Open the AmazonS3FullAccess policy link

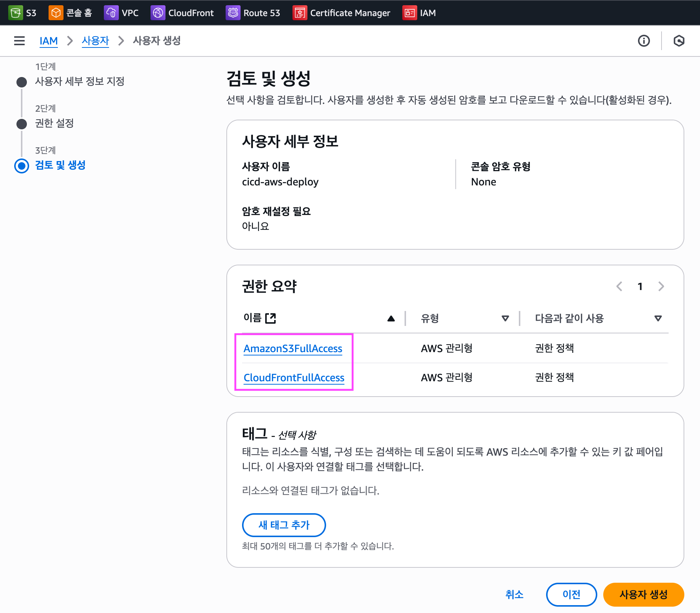point(293,348)
